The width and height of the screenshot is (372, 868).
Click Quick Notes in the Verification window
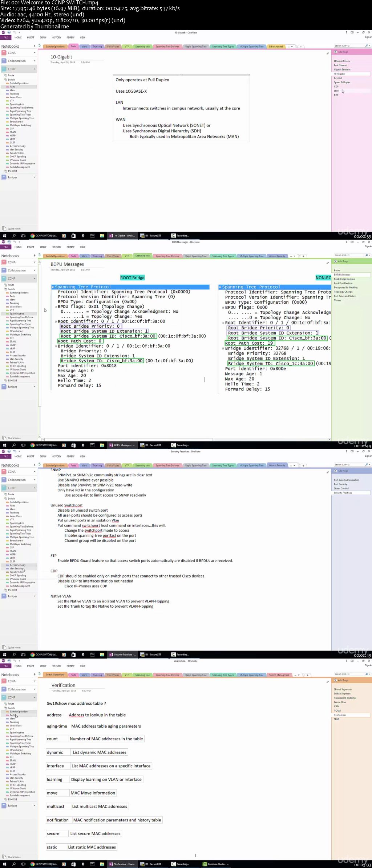click(12, 857)
